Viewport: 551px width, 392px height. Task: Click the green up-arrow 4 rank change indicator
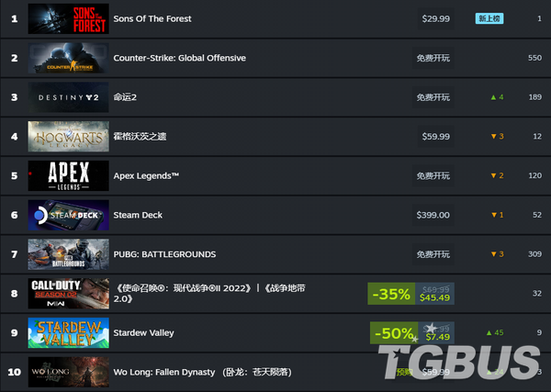(x=497, y=97)
